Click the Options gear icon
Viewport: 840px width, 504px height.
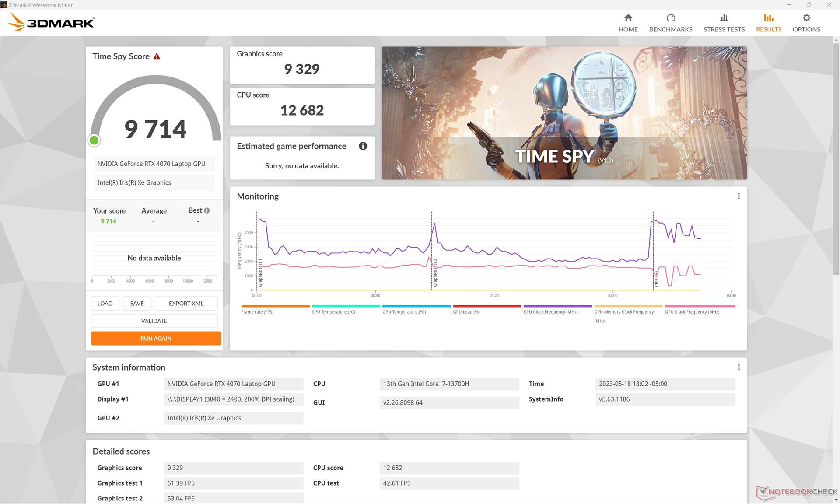[x=806, y=18]
